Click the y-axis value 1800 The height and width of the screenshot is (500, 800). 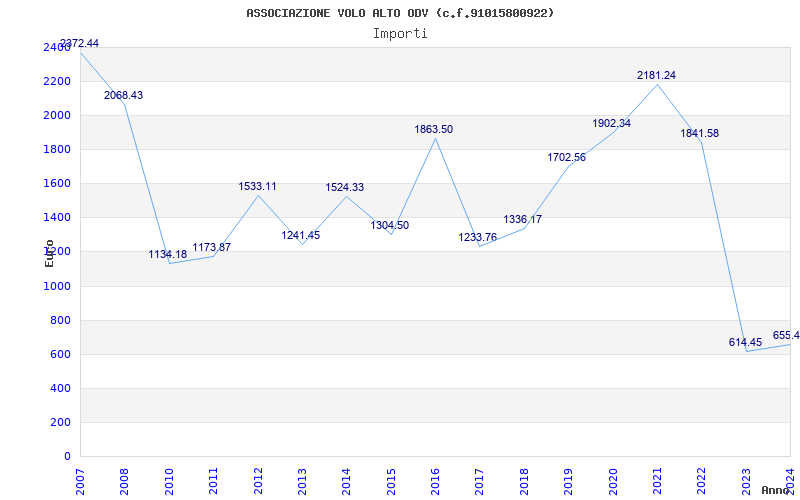pyautogui.click(x=57, y=150)
